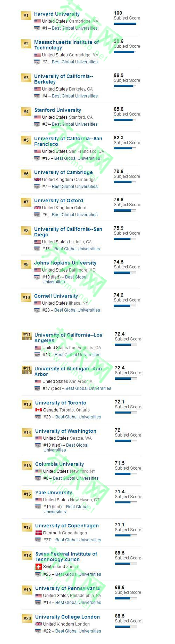
Task: Click the Canada flag for University of Toronto
Action: [39, 410]
